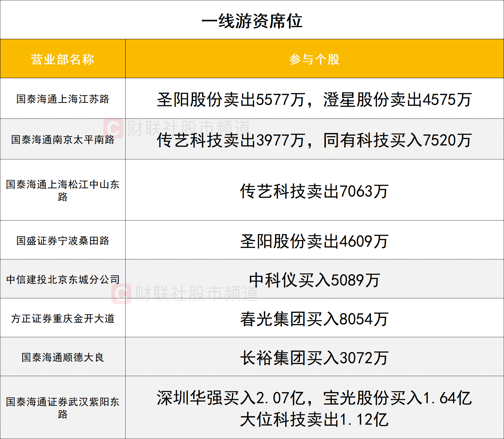Screen dimensions: 504x439
Task: Click the table title 一线游资席位
Action: (x=252, y=21)
